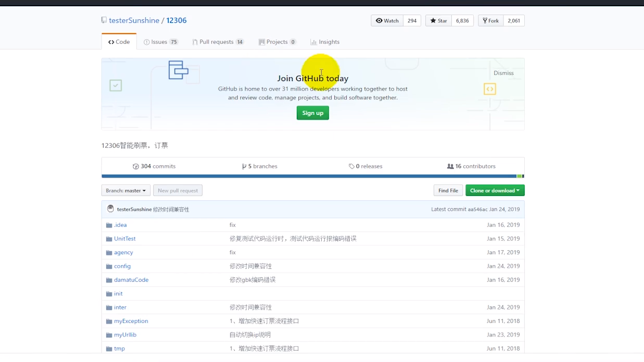Open the .idea folder icon

[109, 225]
